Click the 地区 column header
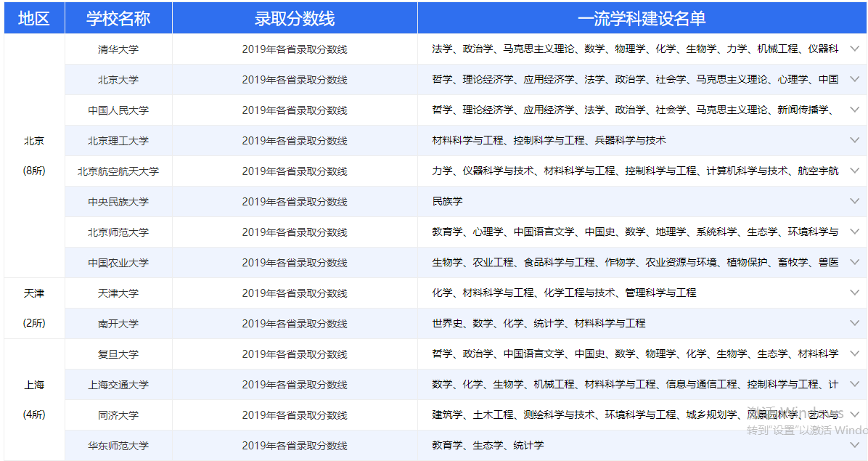This screenshot has width=868, height=461. point(34,18)
